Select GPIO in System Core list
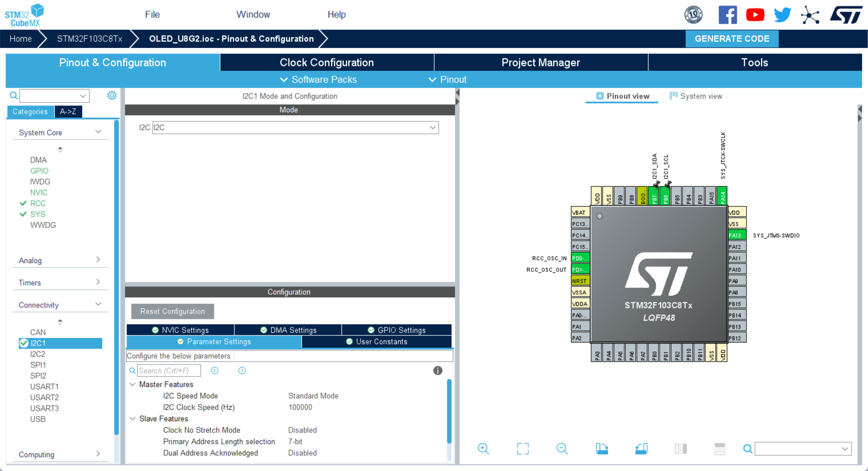868x471 pixels. click(39, 171)
